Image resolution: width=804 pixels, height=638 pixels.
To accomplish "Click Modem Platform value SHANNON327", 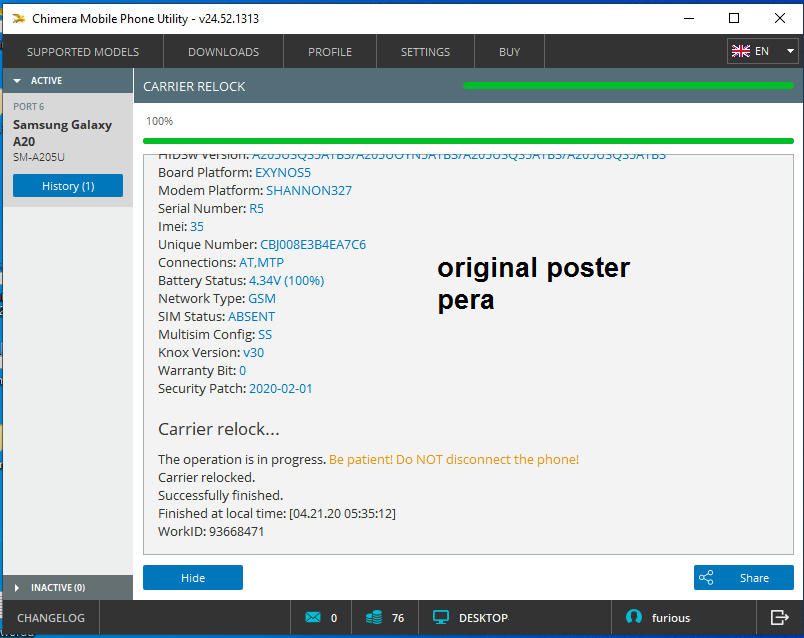I will (x=309, y=190).
